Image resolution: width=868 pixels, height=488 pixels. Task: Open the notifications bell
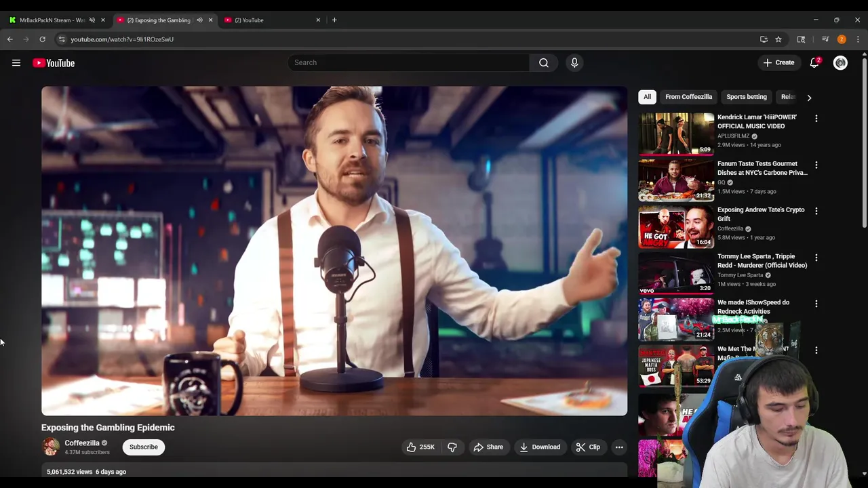click(x=814, y=62)
